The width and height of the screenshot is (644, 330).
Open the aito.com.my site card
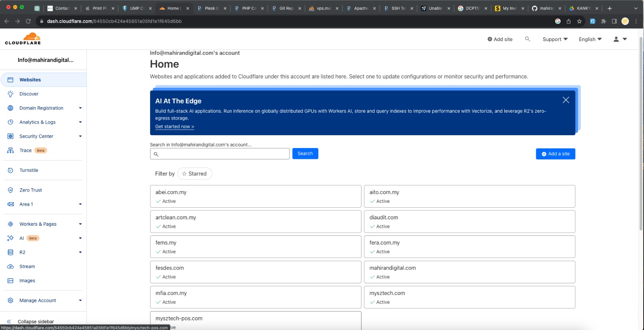click(469, 196)
